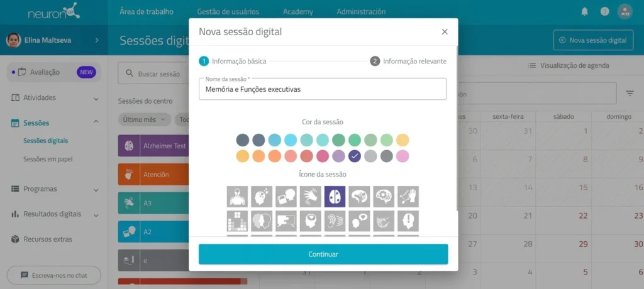Click the Nome da sessão text field
This screenshot has height=289, width=644.
click(x=323, y=89)
